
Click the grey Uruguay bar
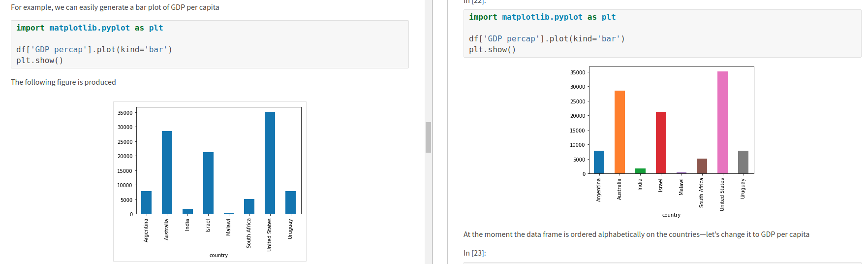pos(743,162)
